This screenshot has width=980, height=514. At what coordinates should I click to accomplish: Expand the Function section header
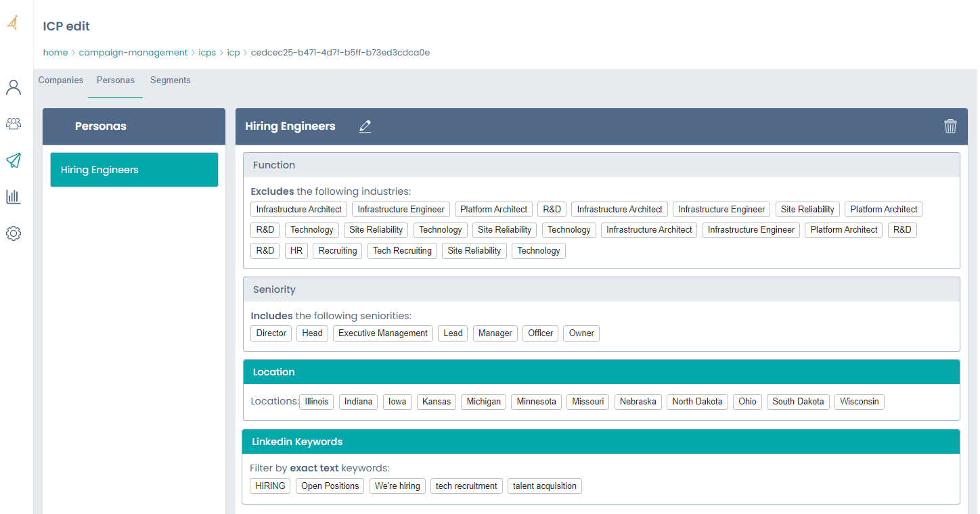coord(601,165)
